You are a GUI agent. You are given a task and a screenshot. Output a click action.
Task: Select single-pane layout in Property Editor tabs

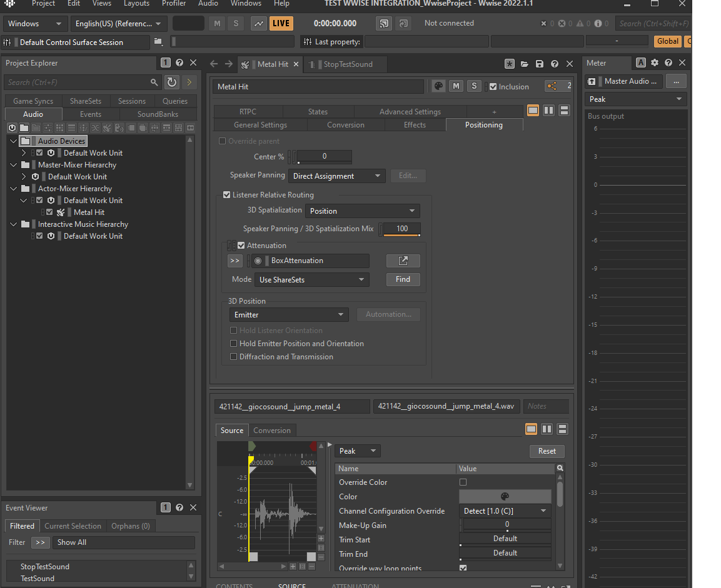point(533,110)
